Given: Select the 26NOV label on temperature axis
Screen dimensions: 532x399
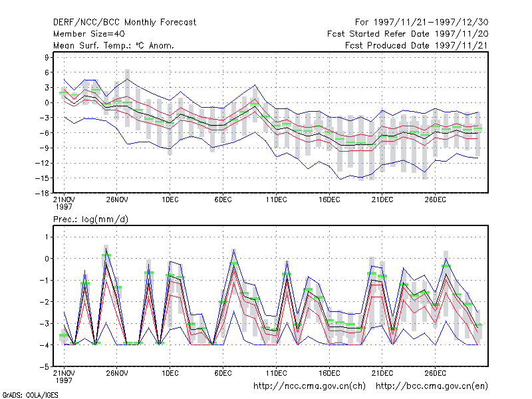Looking at the screenshot, I should (x=117, y=200).
